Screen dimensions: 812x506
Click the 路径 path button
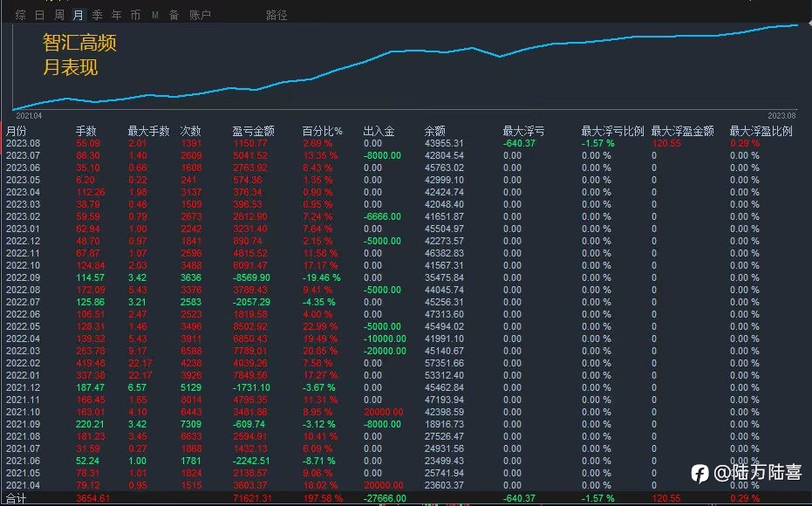point(276,15)
